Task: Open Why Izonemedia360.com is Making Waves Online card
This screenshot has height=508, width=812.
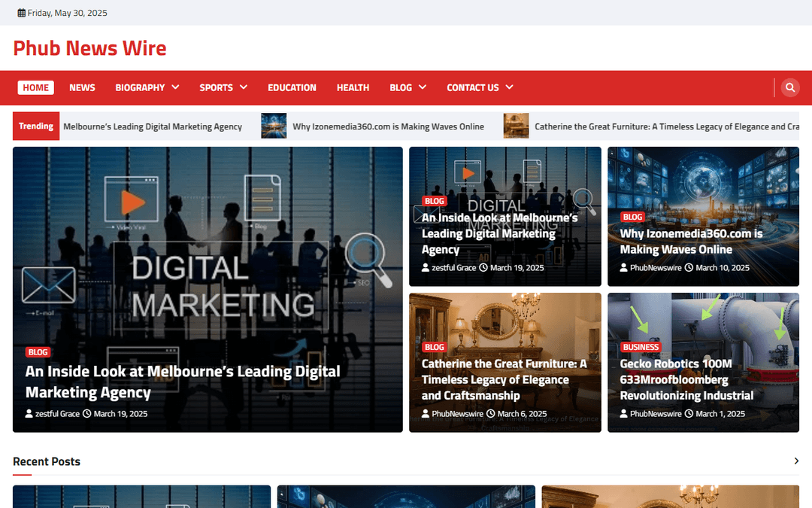Action: (x=692, y=241)
